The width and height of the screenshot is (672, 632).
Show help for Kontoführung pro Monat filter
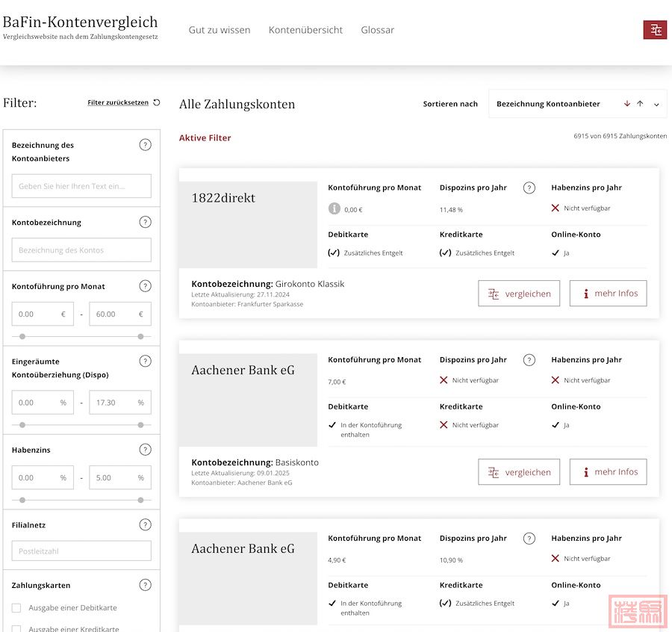[146, 286]
